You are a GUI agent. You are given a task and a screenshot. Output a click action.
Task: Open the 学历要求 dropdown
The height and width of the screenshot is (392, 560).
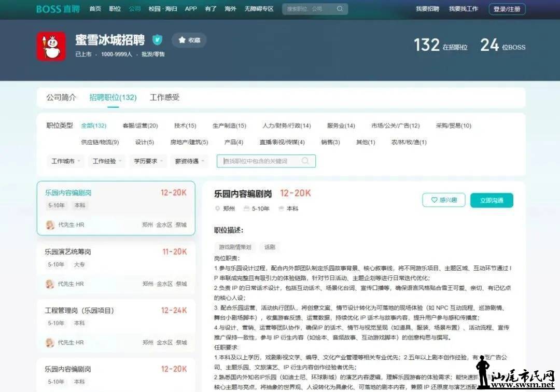pos(148,161)
